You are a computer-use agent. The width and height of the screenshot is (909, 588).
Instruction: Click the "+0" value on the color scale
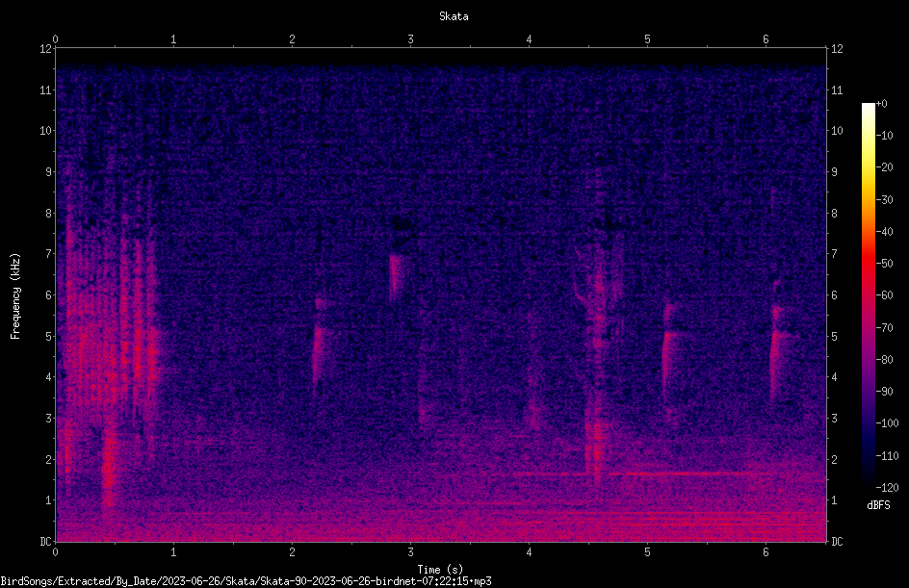[x=881, y=104]
